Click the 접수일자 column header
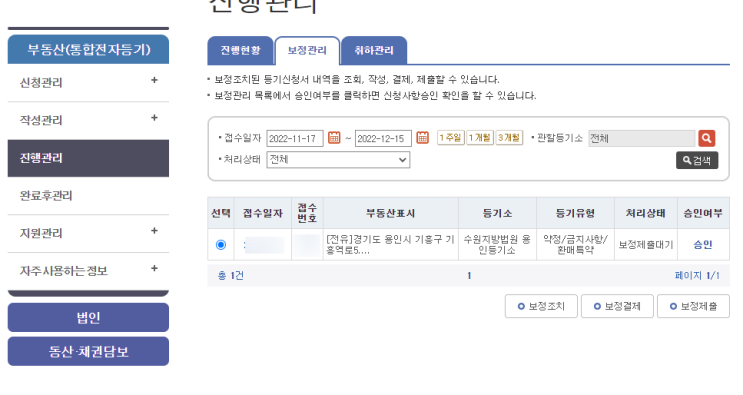This screenshot has width=743, height=395. (263, 213)
